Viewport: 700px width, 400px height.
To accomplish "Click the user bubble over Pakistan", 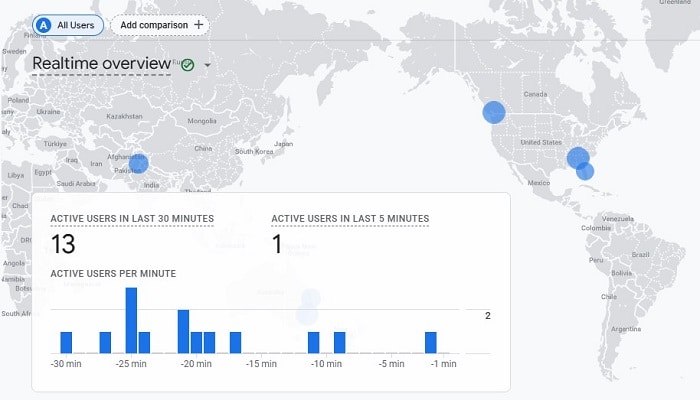I will coord(138,164).
